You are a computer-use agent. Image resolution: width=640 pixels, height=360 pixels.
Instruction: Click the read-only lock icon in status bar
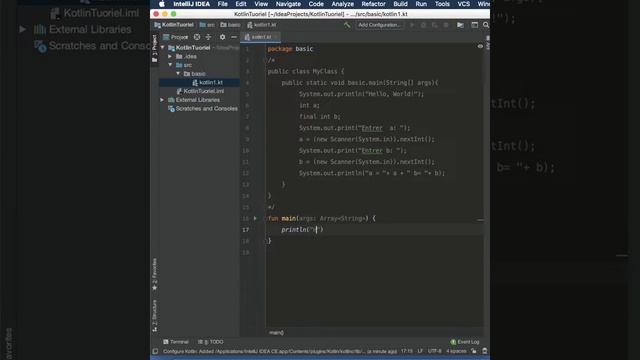pyautogui.click(x=473, y=351)
